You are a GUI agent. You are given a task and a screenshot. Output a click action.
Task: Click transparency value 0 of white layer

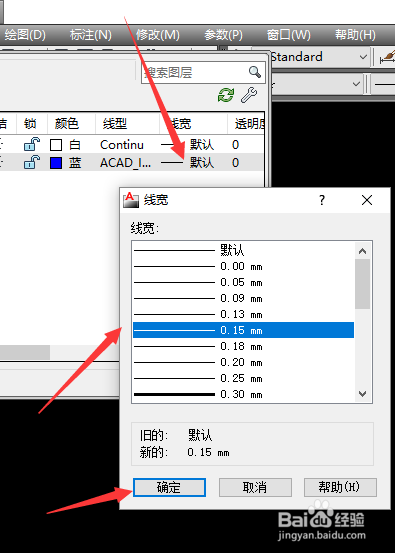[x=236, y=145]
